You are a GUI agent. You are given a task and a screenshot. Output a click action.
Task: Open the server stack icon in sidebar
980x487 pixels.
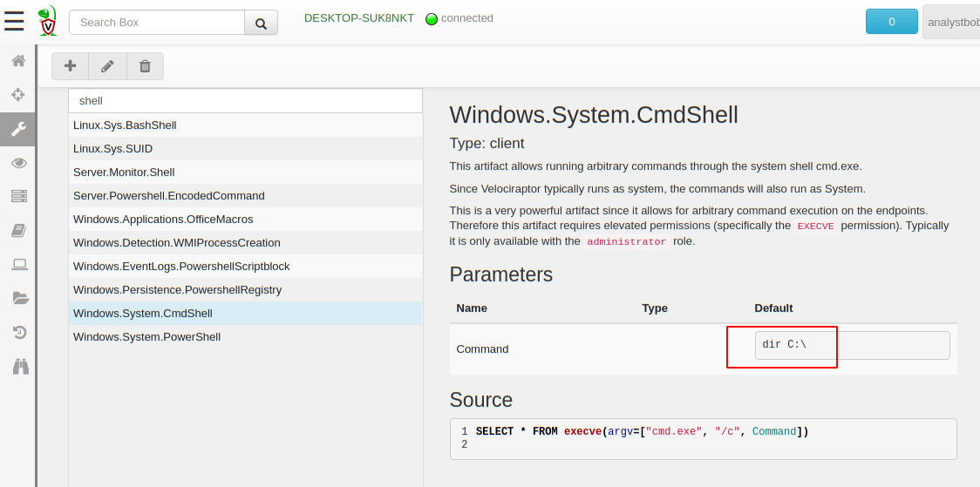(x=18, y=196)
